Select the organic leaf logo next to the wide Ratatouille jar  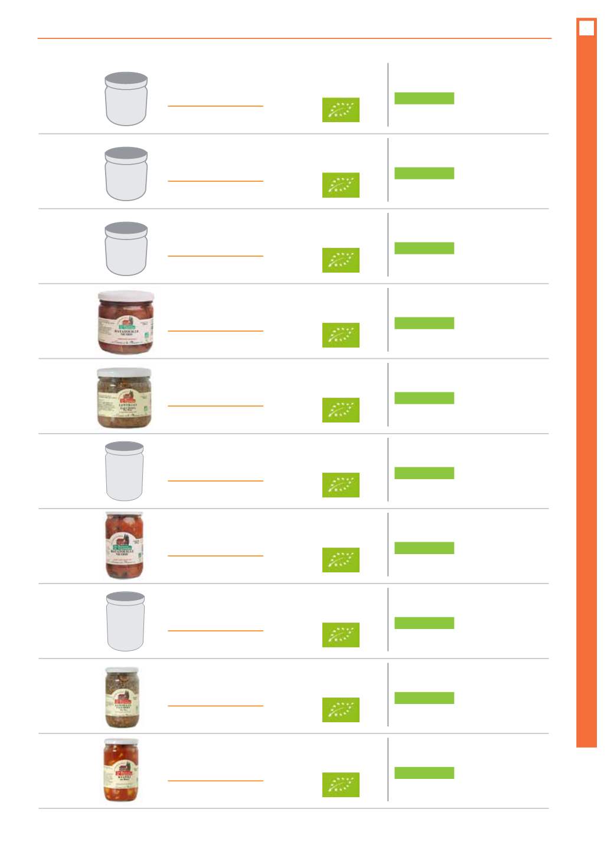(x=341, y=335)
